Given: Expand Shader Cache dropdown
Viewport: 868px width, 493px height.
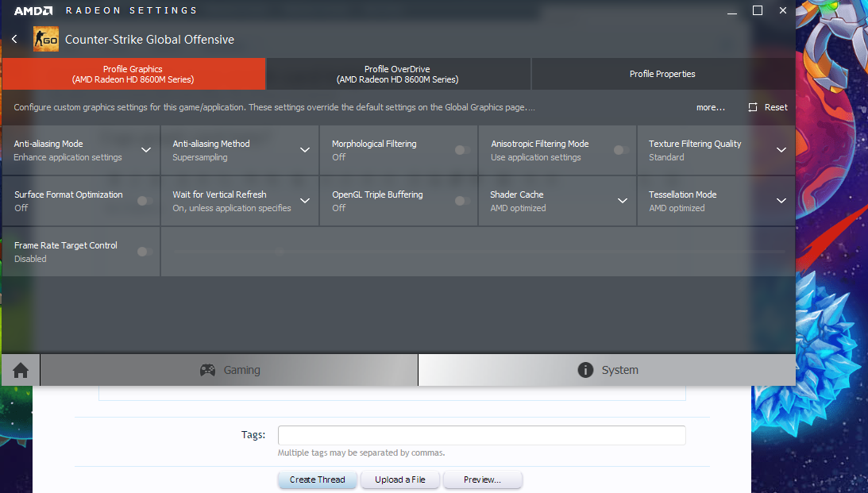Looking at the screenshot, I should [x=623, y=201].
